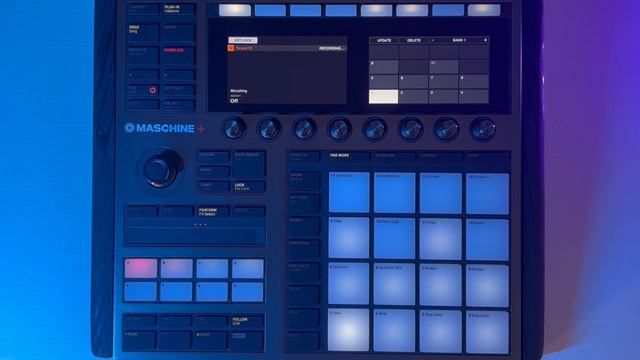Select group C button
The width and height of the screenshot is (640, 360).
[x=212, y=269]
